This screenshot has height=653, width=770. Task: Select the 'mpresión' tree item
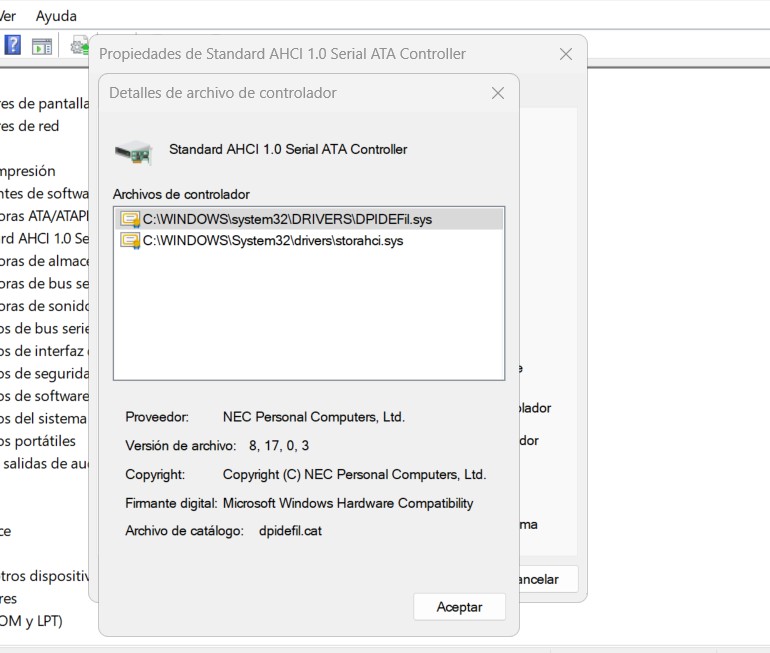tap(28, 171)
